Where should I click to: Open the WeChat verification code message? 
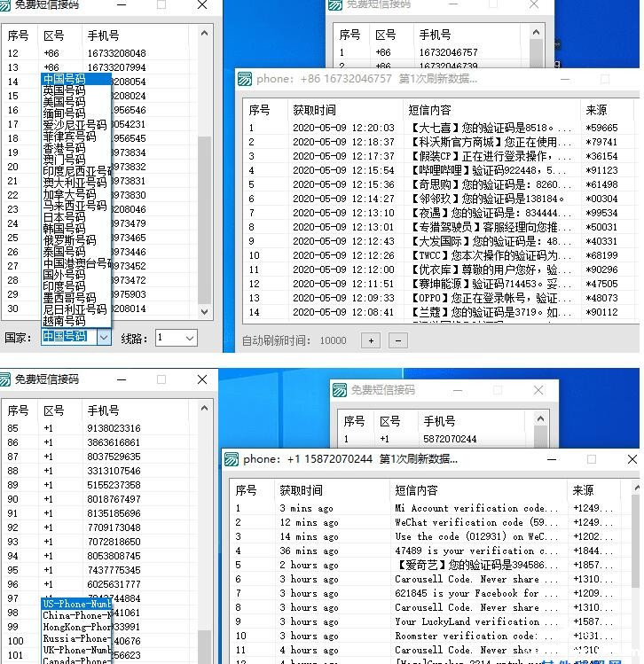pos(430,522)
